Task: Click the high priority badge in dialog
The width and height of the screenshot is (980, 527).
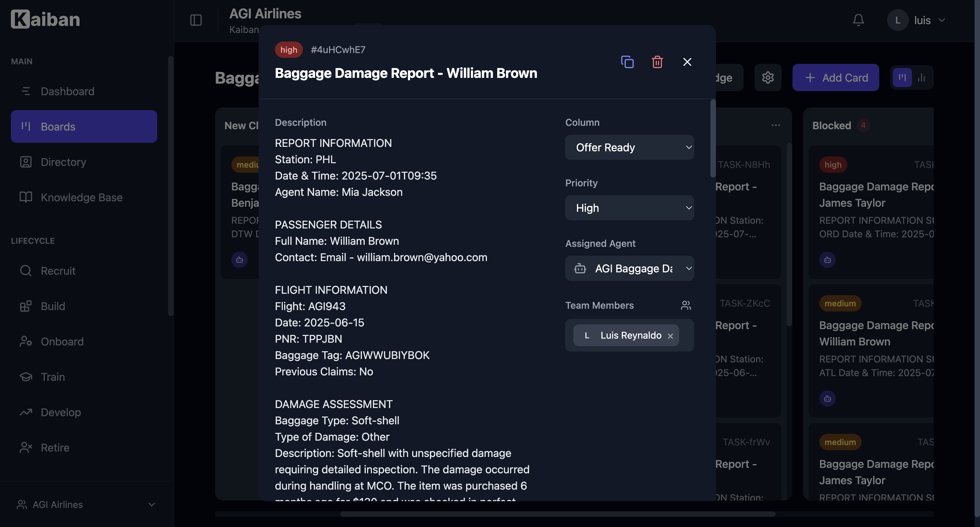Action: pyautogui.click(x=288, y=49)
